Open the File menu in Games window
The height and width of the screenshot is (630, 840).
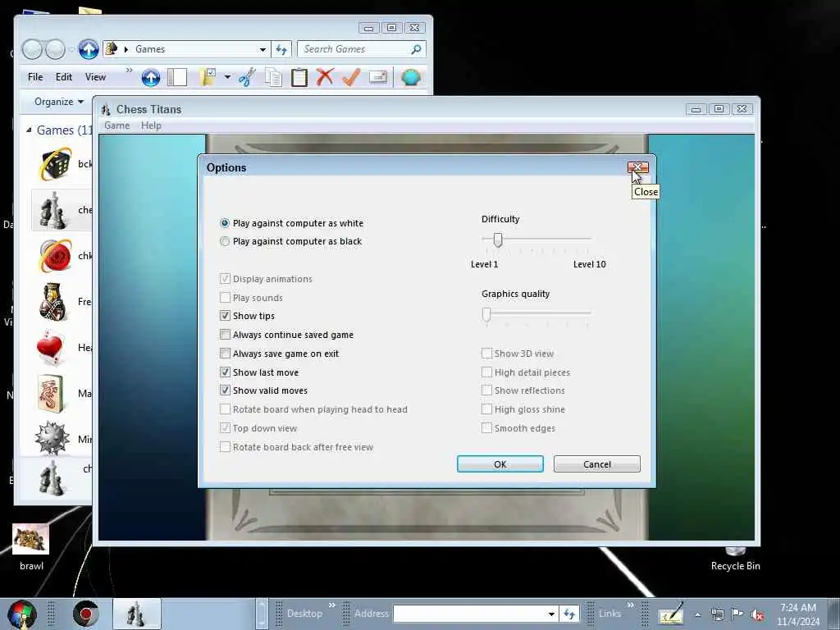click(35, 77)
